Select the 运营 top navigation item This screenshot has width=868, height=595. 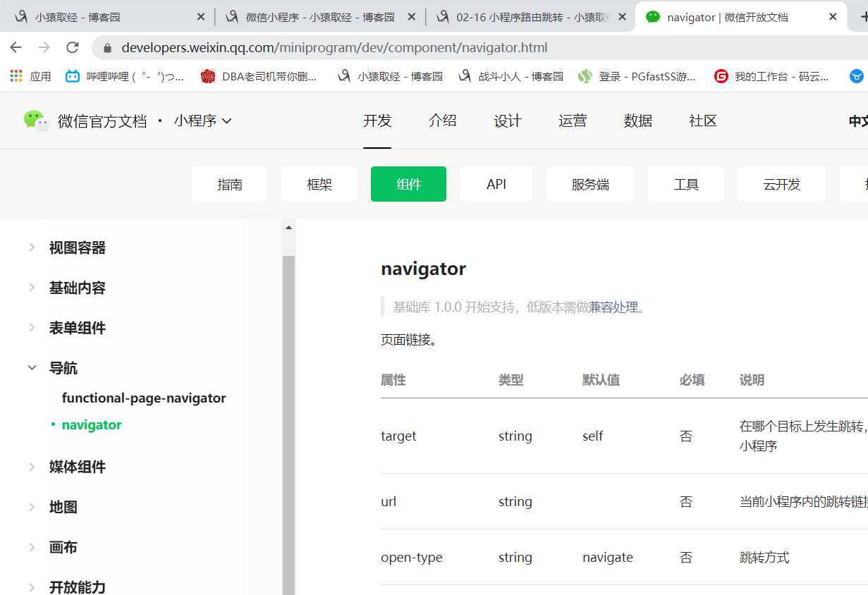(x=573, y=121)
